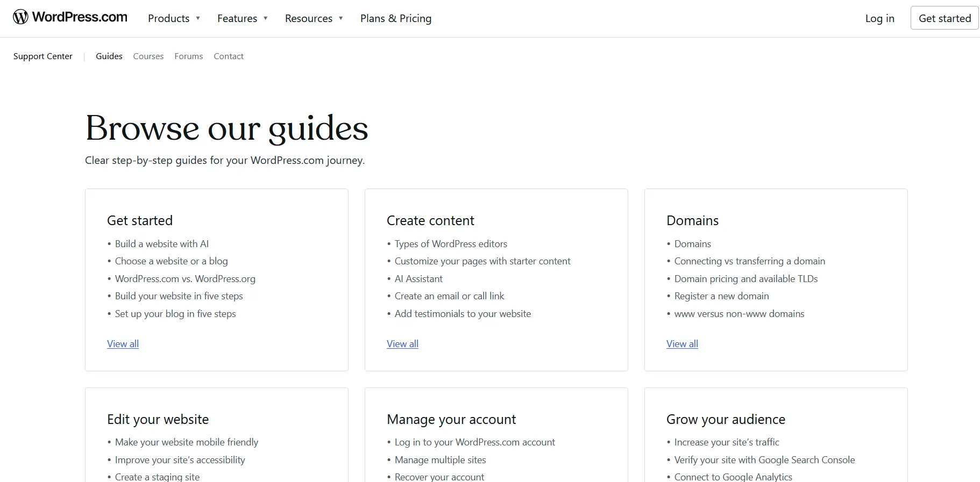The image size is (980, 482).
Task: Open the Features dropdown menu
Action: coord(242,18)
